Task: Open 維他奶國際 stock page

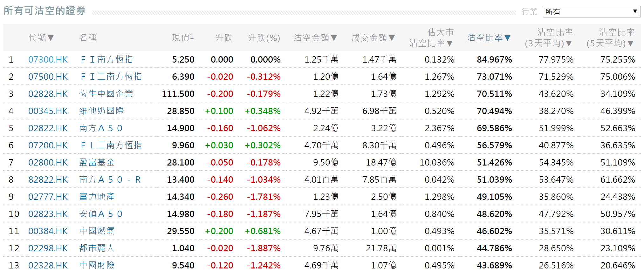Action: point(101,111)
